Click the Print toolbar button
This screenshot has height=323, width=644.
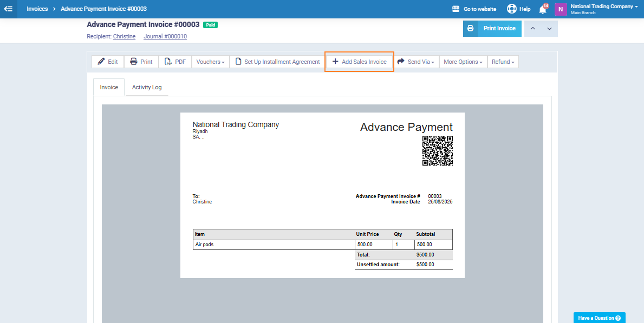[141, 62]
